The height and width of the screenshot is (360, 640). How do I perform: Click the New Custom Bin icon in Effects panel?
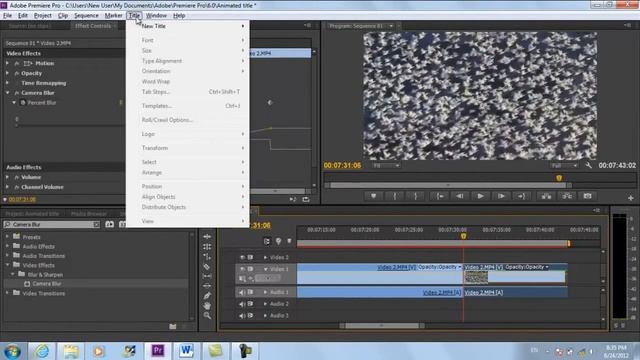(173, 327)
